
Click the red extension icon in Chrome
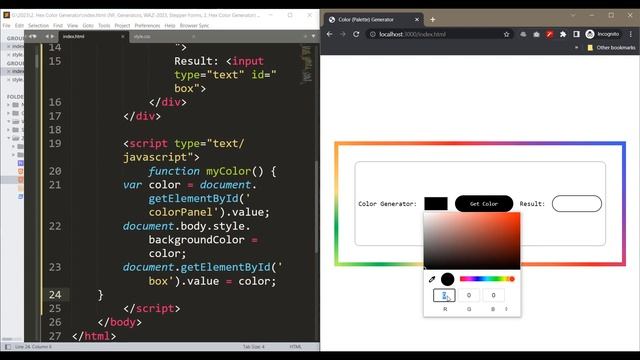[x=549, y=34]
